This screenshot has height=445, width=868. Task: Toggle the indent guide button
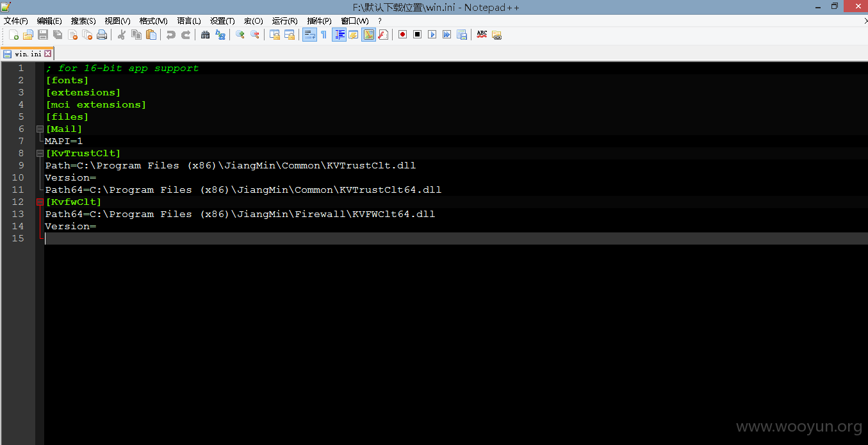pos(339,35)
